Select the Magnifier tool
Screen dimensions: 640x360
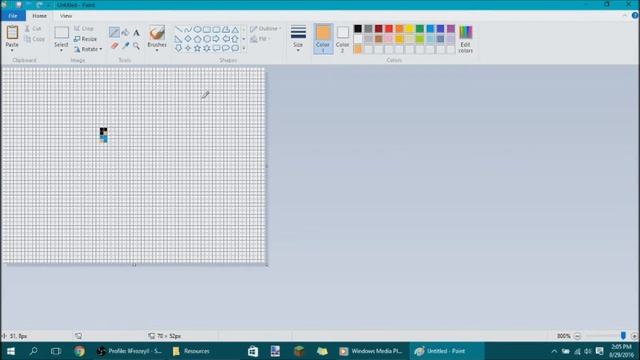[x=136, y=46]
